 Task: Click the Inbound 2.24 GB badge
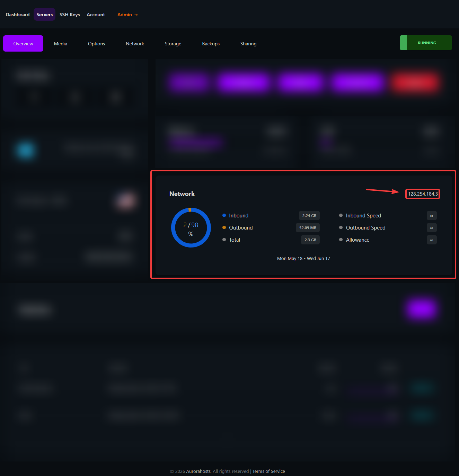[309, 216]
